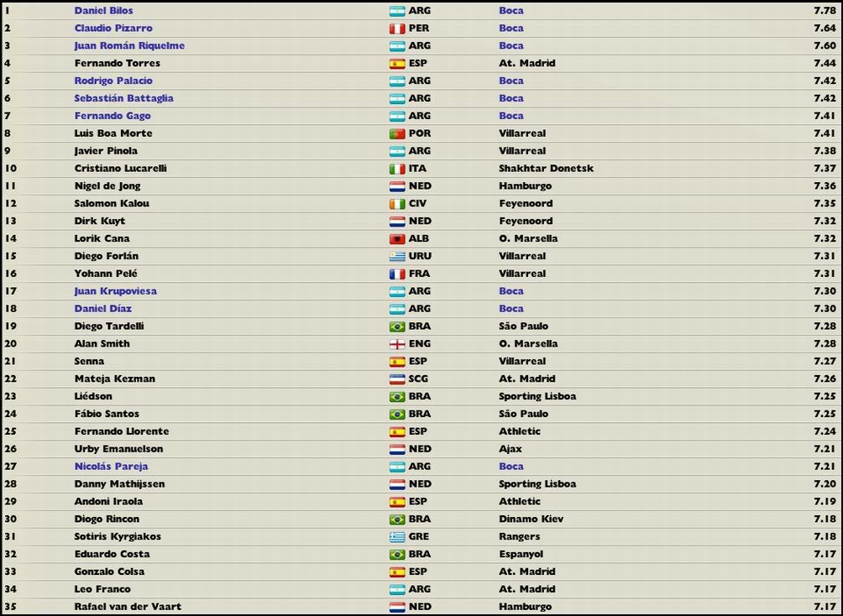Click the Brazil flag in Liédson's row
The width and height of the screenshot is (843, 616).
(x=397, y=397)
